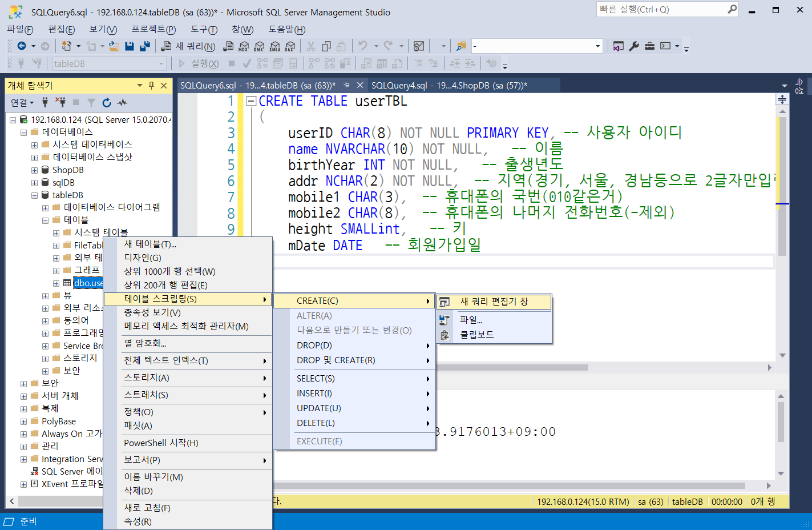Click the new project icon in toolbar
The width and height of the screenshot is (812, 530).
67,46
